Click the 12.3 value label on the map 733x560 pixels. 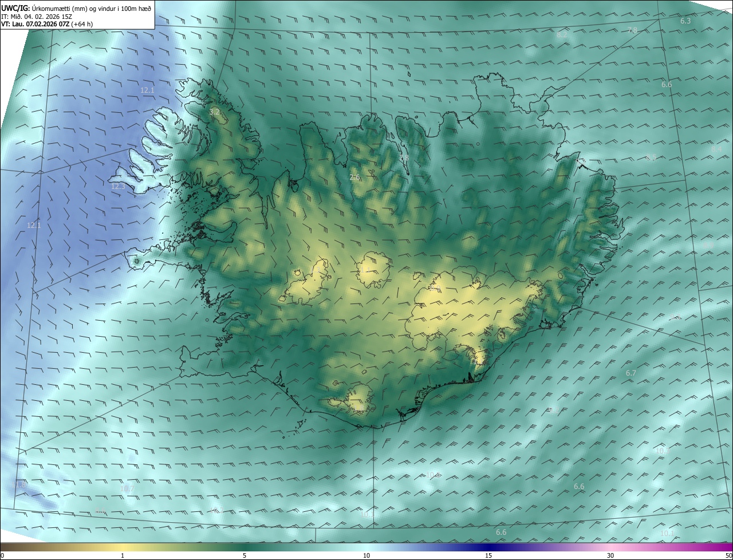(118, 186)
